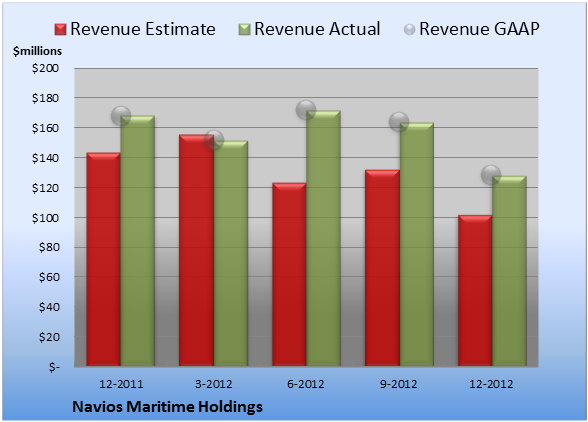Click the GAAP sphere marker for 3-2012
588x422 pixels.
pyautogui.click(x=214, y=140)
